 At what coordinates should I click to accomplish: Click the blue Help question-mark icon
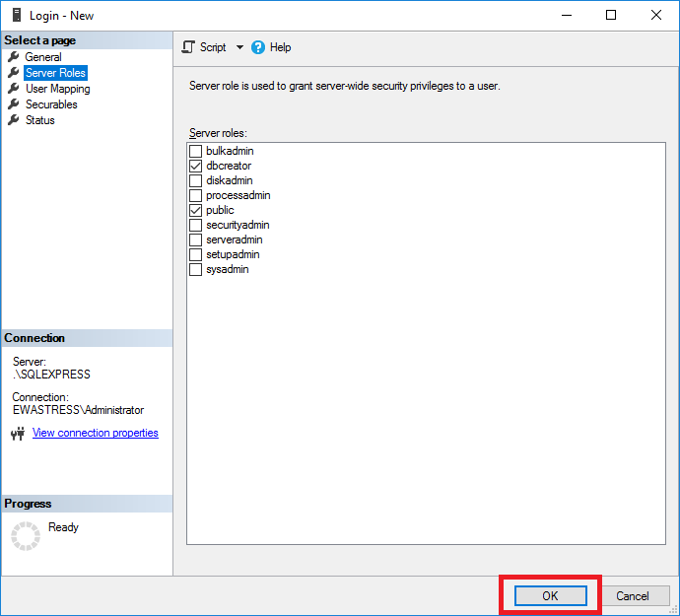258,47
